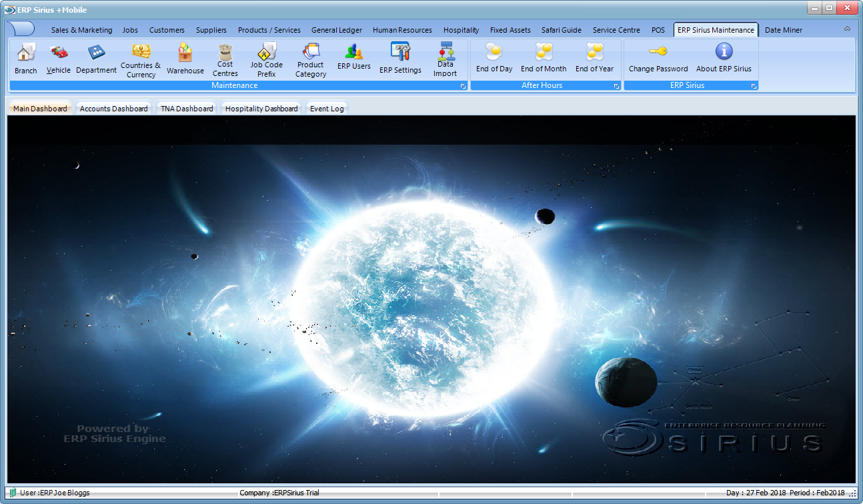Open Job Code Prefix
Screen dimensions: 863x504
[x=267, y=61]
